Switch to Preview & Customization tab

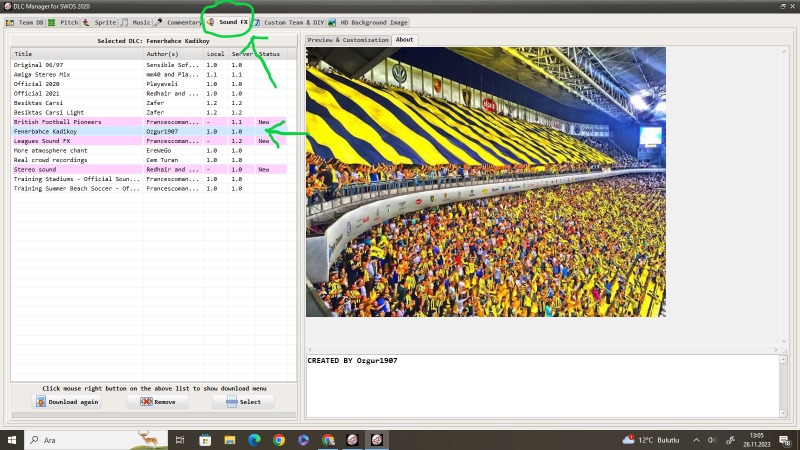348,40
